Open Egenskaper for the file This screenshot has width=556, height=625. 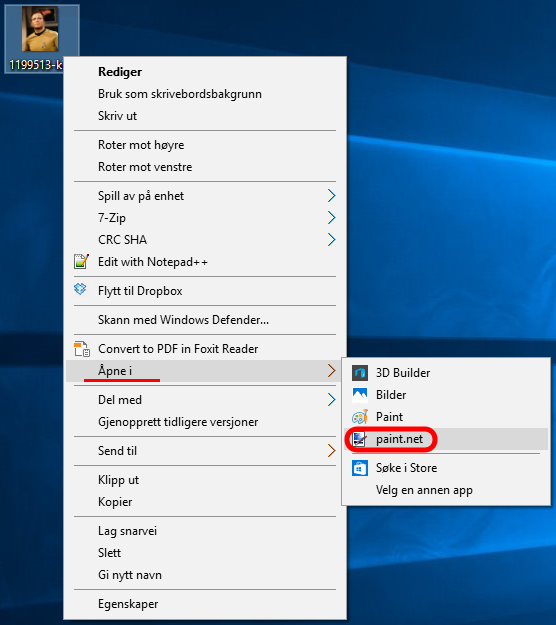pos(128,604)
